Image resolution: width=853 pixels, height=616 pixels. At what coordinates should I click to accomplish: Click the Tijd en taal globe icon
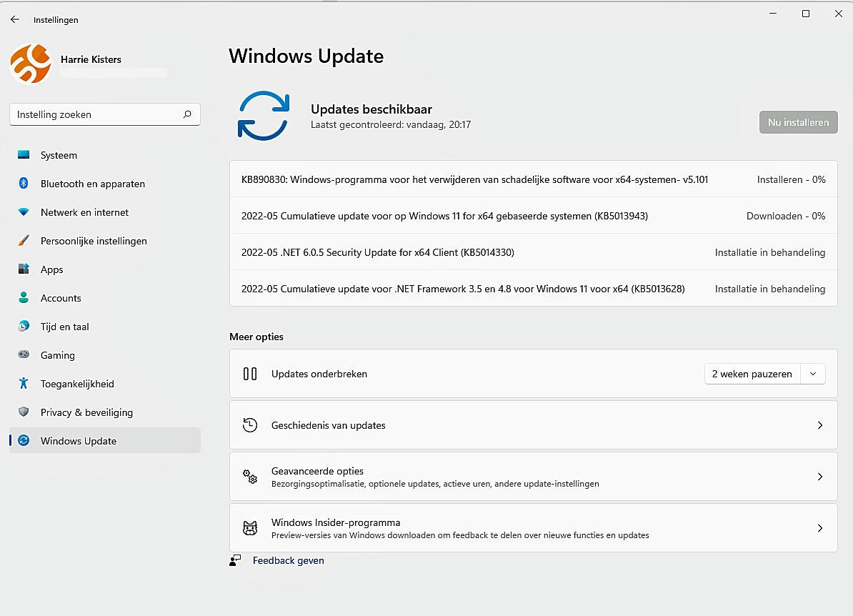[24, 326]
